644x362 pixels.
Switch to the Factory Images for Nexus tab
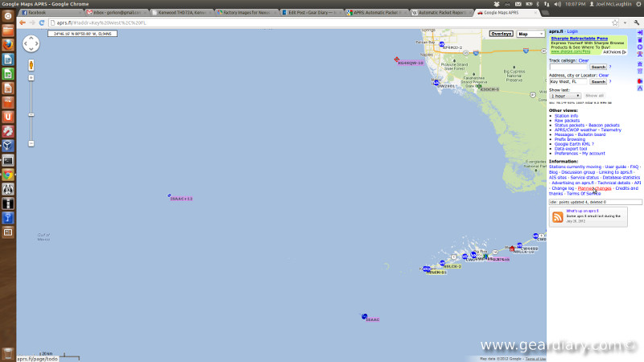coord(246,13)
